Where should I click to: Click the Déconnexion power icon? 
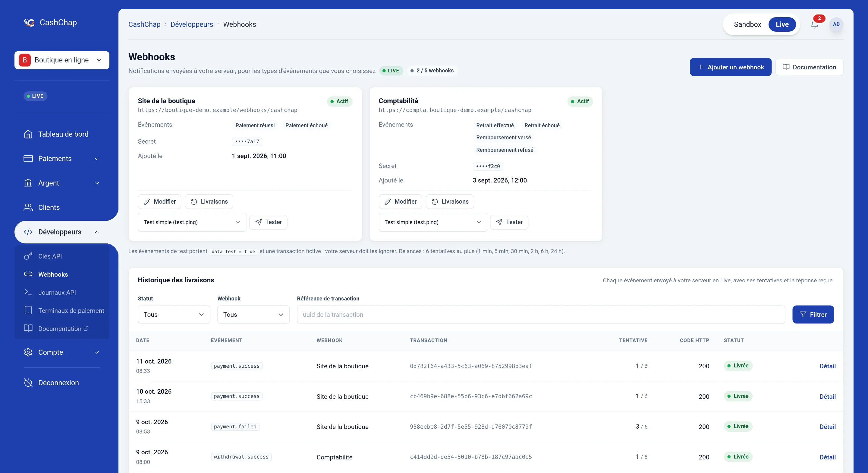tap(28, 383)
